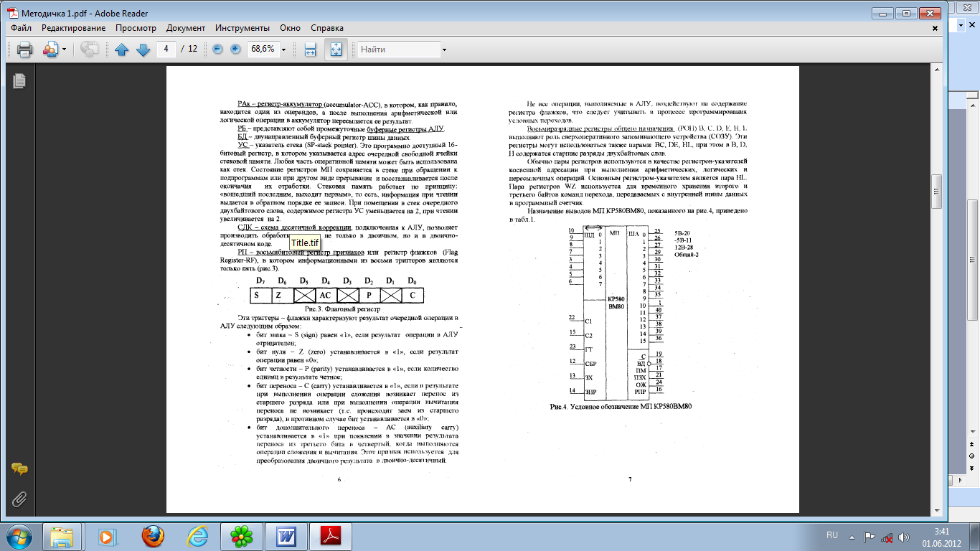Click the RU language indicator
The width and height of the screenshot is (980, 551).
coord(832,535)
